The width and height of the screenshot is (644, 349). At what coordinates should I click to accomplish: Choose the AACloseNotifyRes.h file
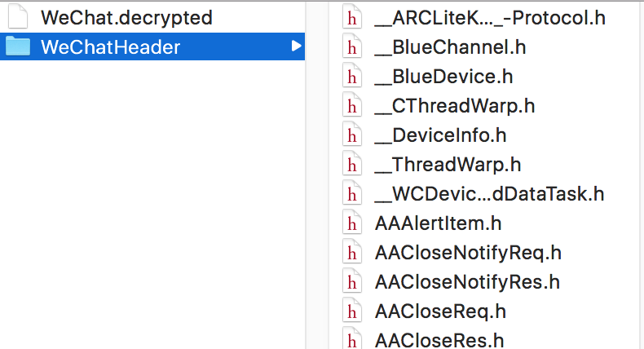point(467,282)
